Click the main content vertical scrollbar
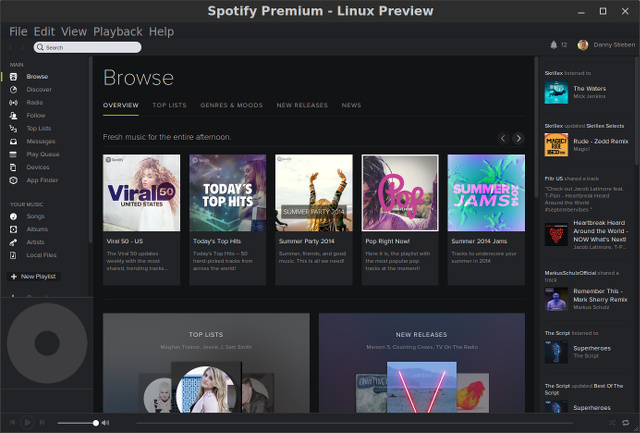This screenshot has height=433, width=640. pyautogui.click(x=536, y=127)
